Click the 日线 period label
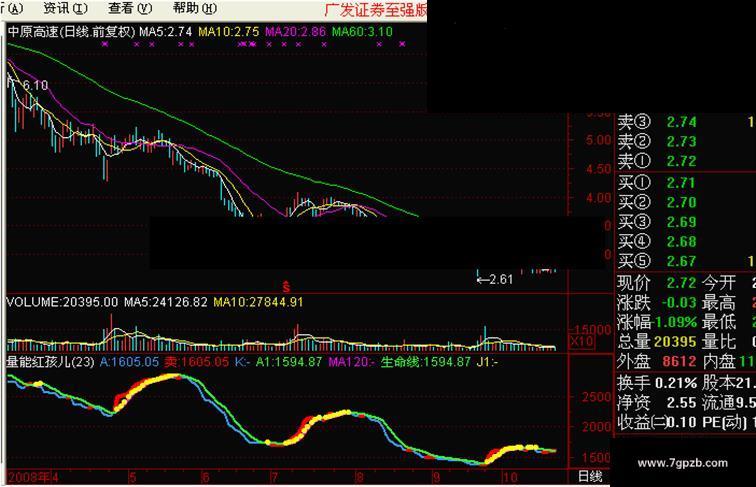Screen dimensions: 756x487 [590, 477]
